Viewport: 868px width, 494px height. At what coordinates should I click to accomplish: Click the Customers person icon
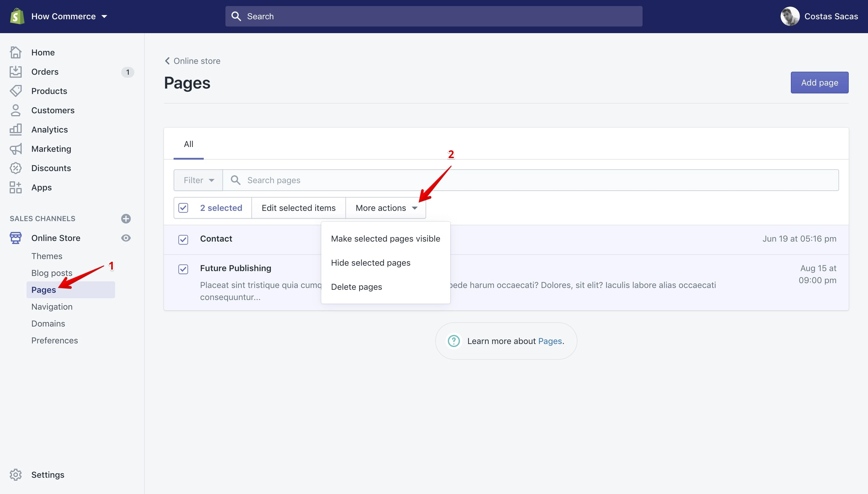tap(16, 110)
